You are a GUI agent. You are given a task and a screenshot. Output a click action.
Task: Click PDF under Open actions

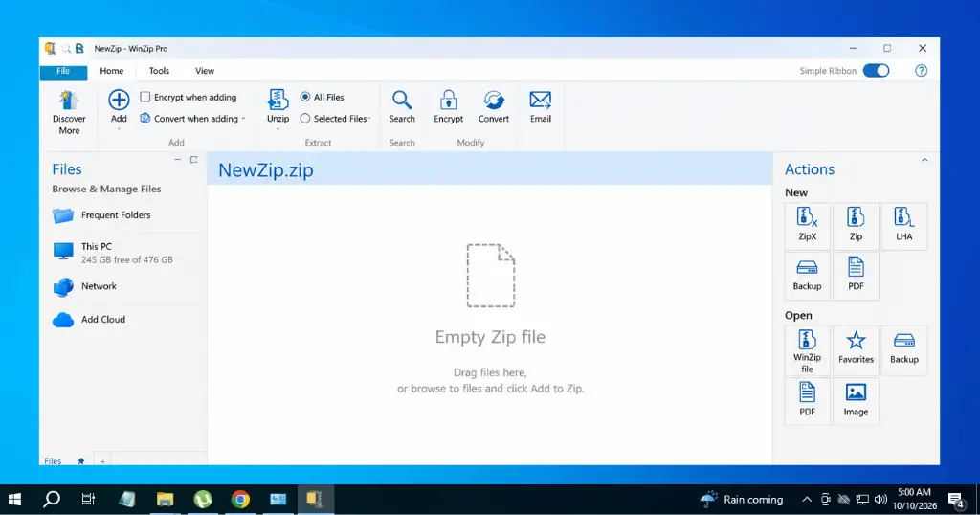807,401
